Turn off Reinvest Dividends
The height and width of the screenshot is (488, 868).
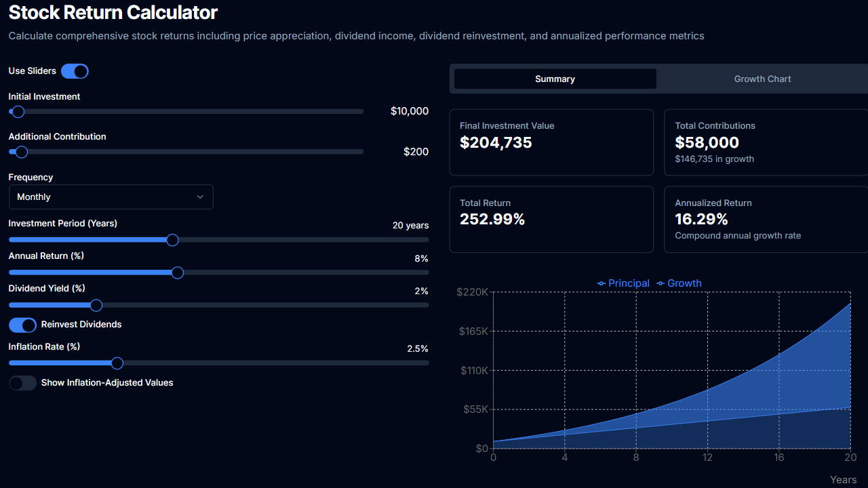click(22, 325)
